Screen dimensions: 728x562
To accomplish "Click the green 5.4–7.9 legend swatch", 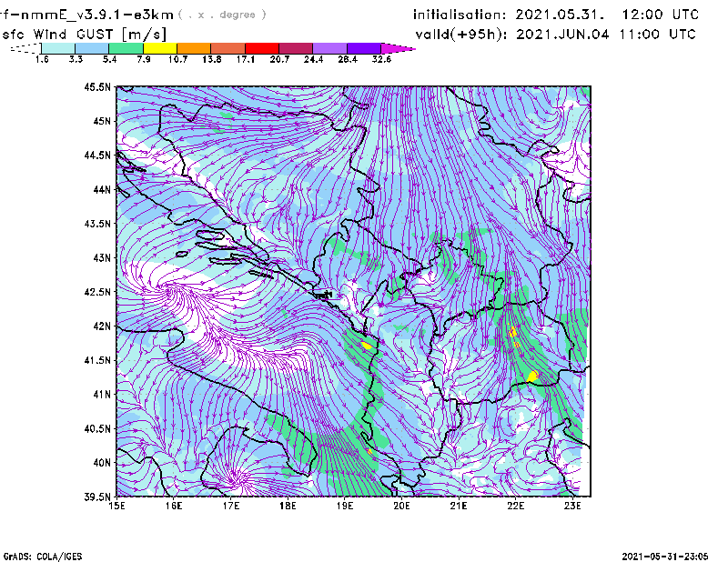I will 126,48.
